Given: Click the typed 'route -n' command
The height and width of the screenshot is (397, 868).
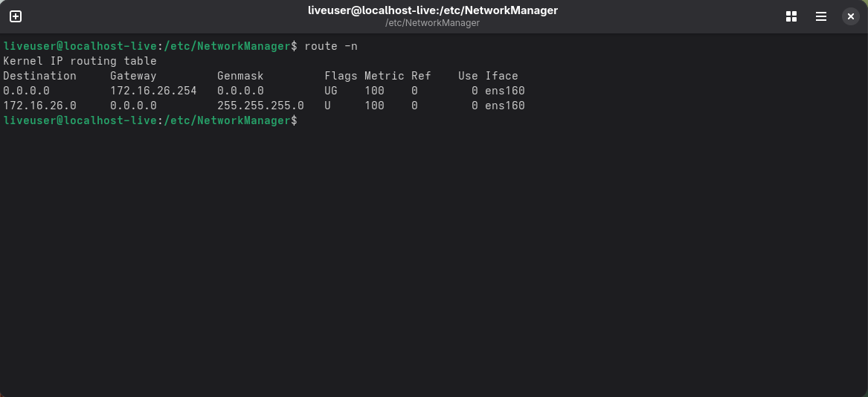Looking at the screenshot, I should click(x=331, y=46).
